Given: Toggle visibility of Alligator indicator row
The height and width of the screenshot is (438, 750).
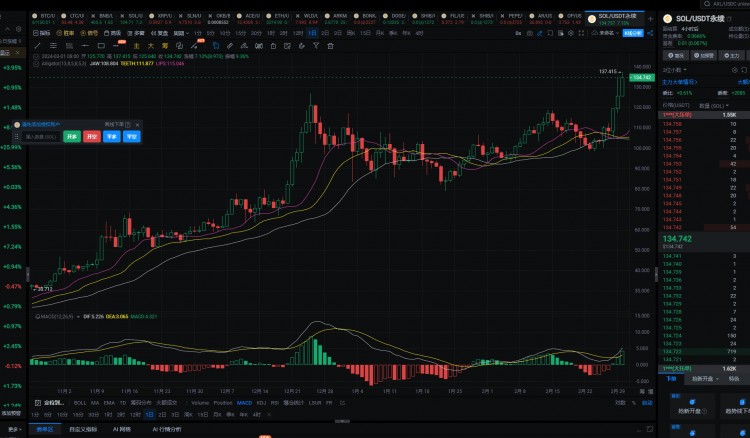Looking at the screenshot, I should (x=36, y=63).
